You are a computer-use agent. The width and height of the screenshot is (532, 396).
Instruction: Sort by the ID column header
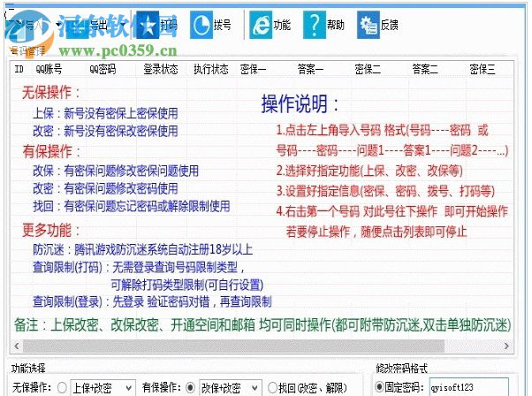[19, 69]
